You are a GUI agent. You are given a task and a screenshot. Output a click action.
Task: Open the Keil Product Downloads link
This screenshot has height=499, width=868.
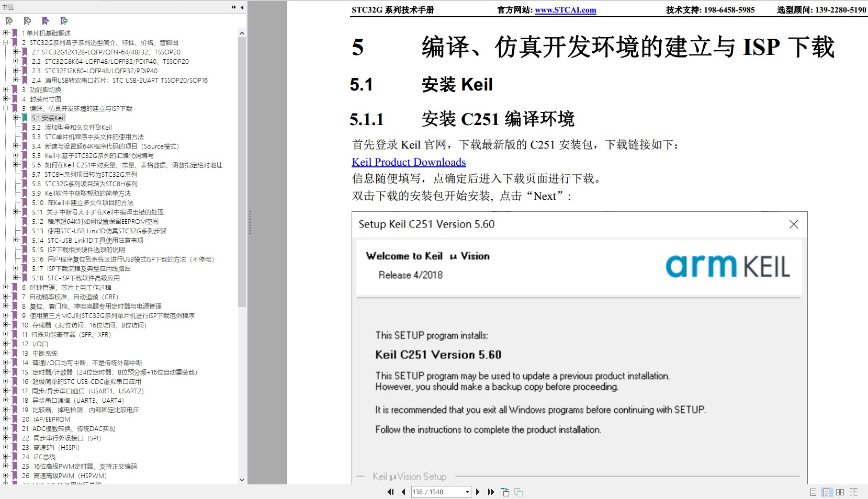[409, 162]
